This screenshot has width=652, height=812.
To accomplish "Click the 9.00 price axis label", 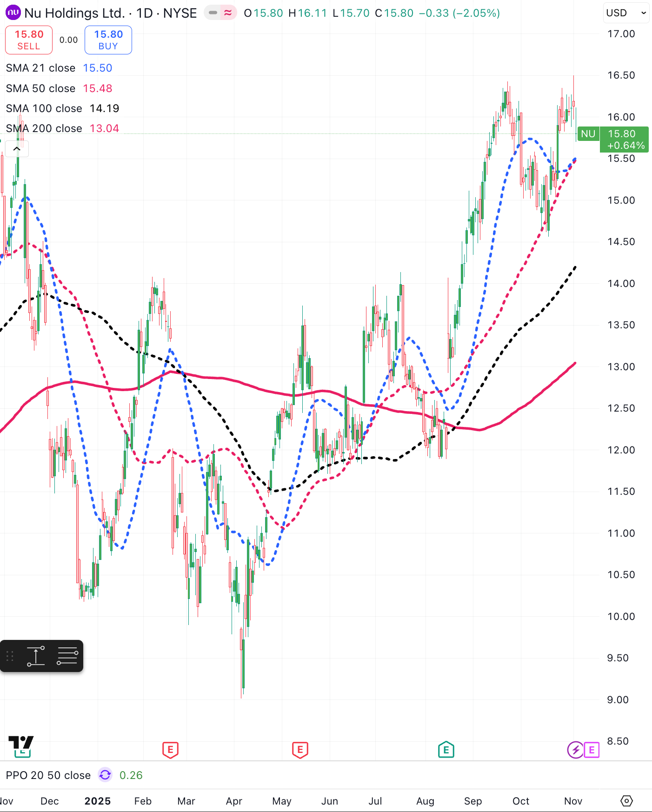I will (618, 699).
